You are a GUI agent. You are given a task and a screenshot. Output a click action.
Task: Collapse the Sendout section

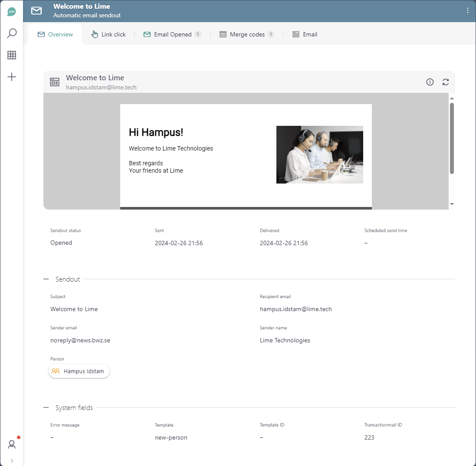click(x=46, y=279)
